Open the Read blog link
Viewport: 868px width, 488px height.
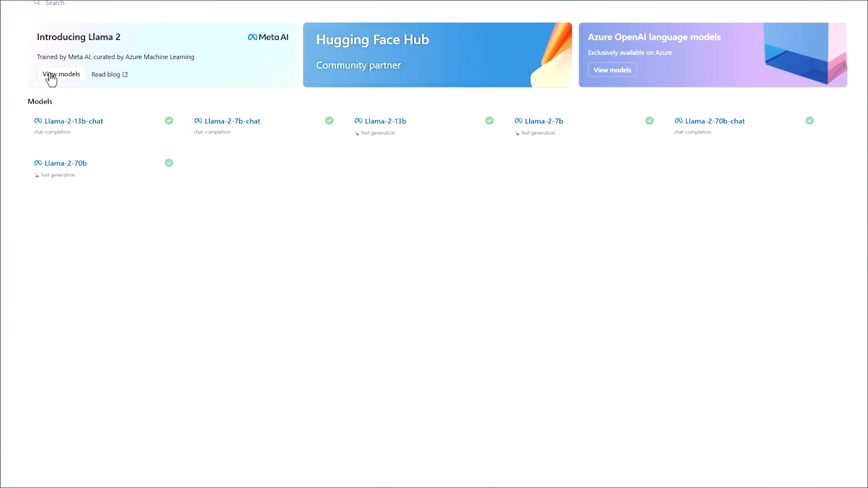click(x=106, y=75)
